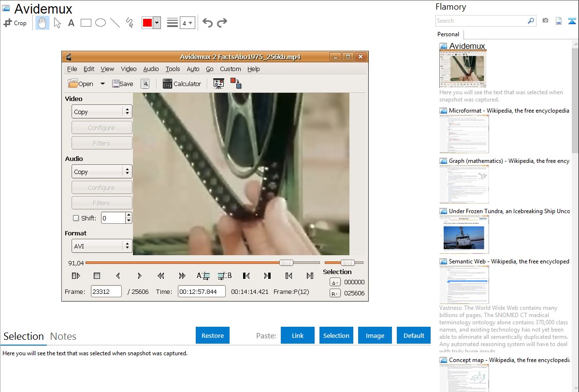This screenshot has width=579, height=392.
Task: Step forward one frame
Action: coord(139,276)
